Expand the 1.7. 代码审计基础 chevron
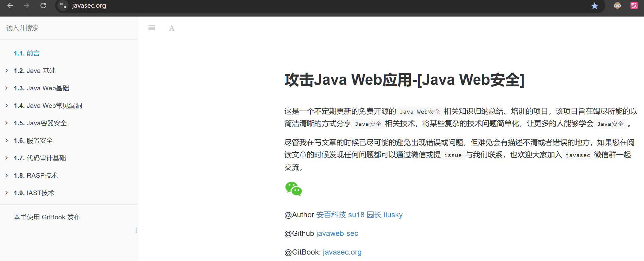The image size is (644, 261). (6, 158)
